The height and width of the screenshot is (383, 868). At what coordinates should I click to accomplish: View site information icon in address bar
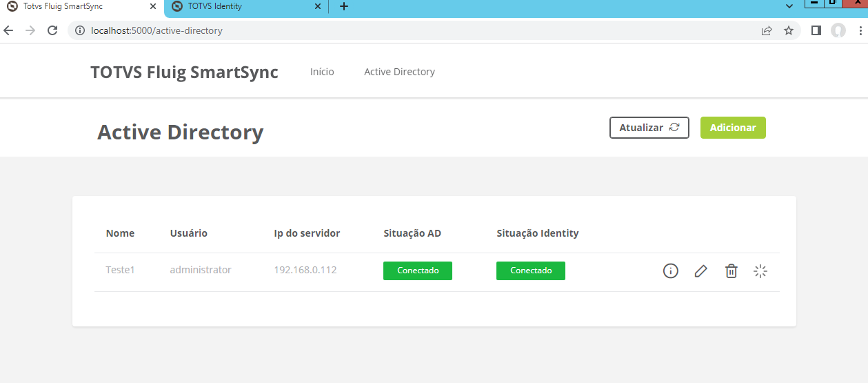click(79, 30)
